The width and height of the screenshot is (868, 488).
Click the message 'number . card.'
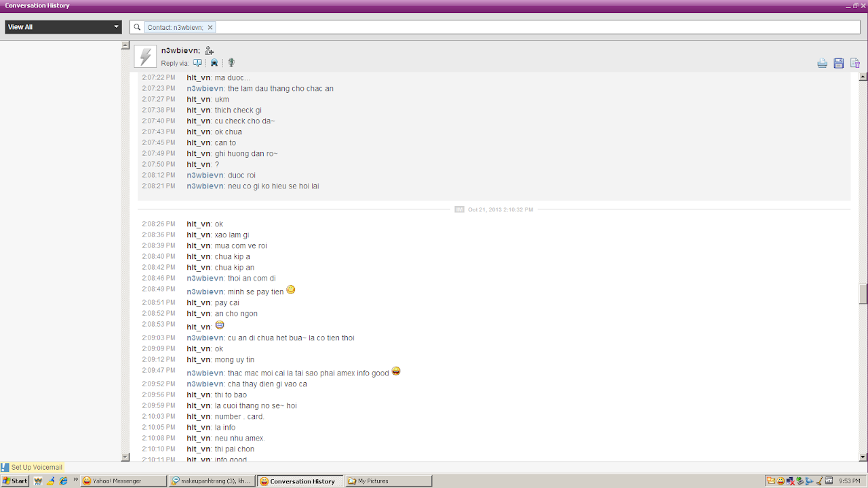click(x=239, y=416)
